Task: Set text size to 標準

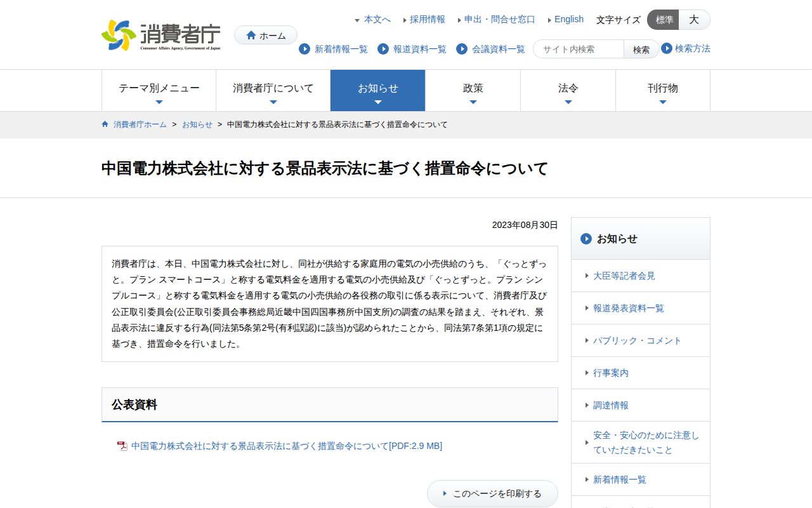Action: click(664, 20)
